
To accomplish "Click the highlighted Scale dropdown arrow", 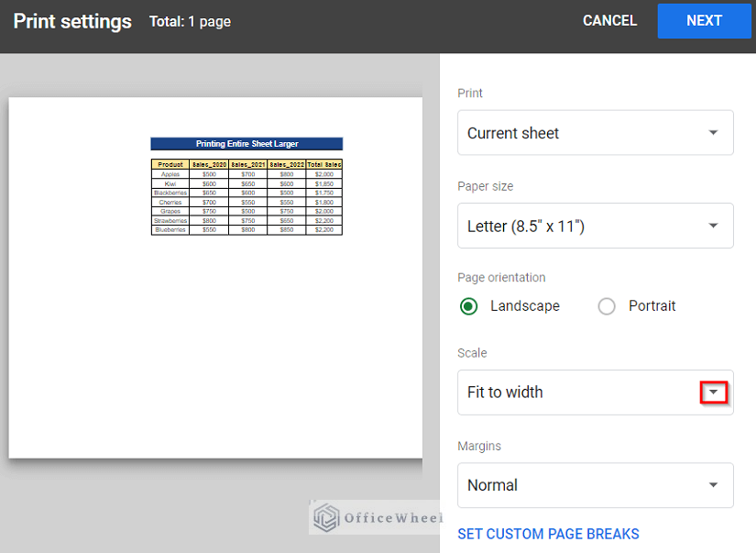I will click(x=713, y=392).
